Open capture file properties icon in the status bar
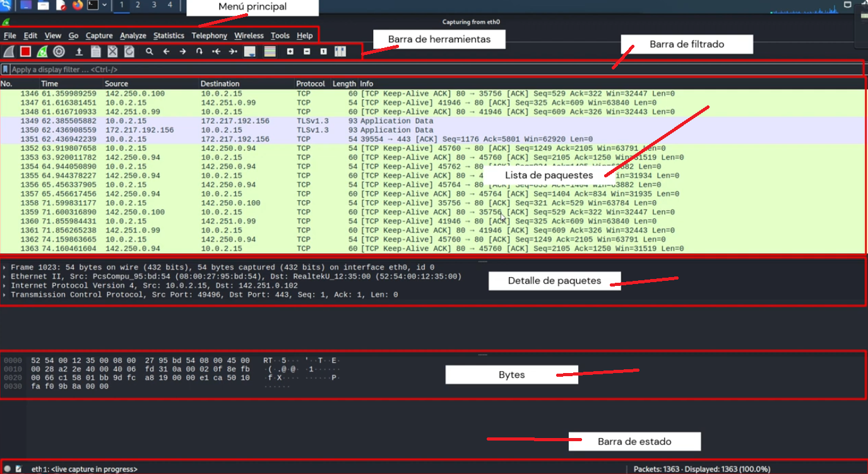The image size is (868, 474). pos(18,469)
